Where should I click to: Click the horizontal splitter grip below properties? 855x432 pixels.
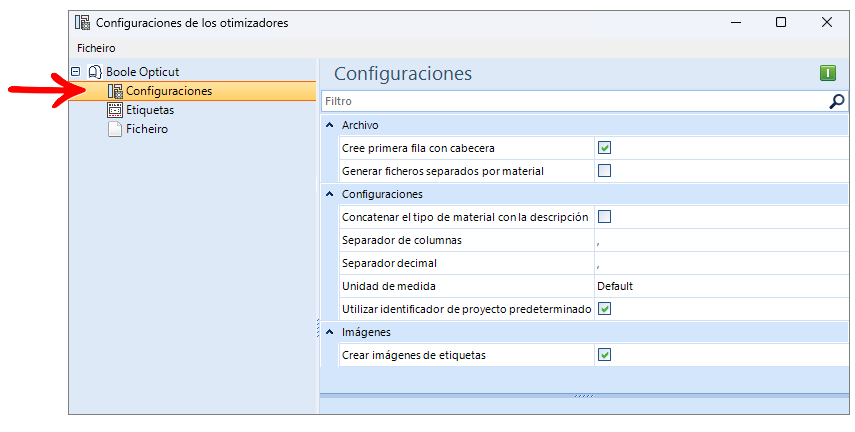pos(583,395)
